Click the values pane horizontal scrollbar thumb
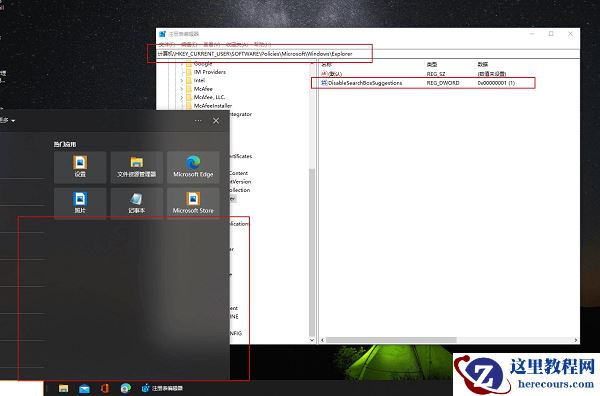Screen dimensions: 600x396 (391, 340)
